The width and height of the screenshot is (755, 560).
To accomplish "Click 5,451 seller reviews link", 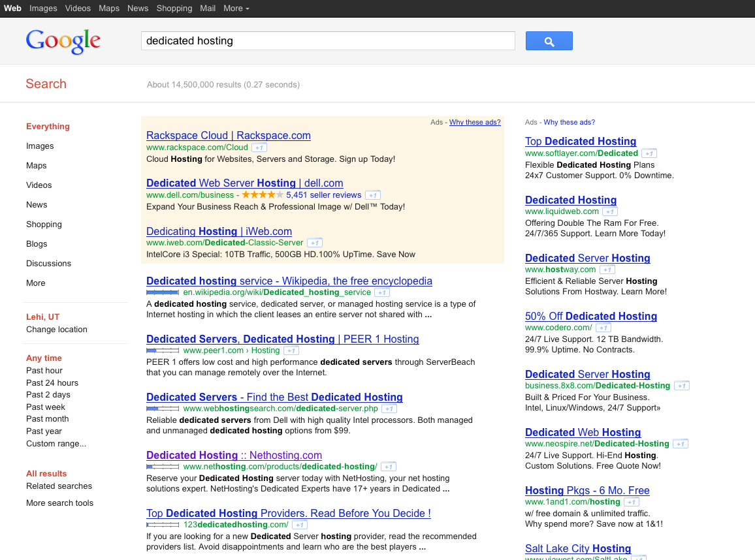I will pos(323,195).
